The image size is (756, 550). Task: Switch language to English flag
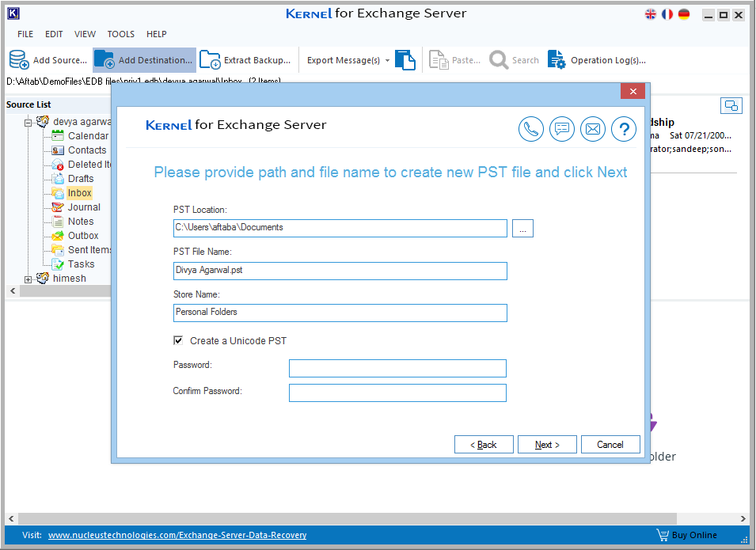coord(651,14)
